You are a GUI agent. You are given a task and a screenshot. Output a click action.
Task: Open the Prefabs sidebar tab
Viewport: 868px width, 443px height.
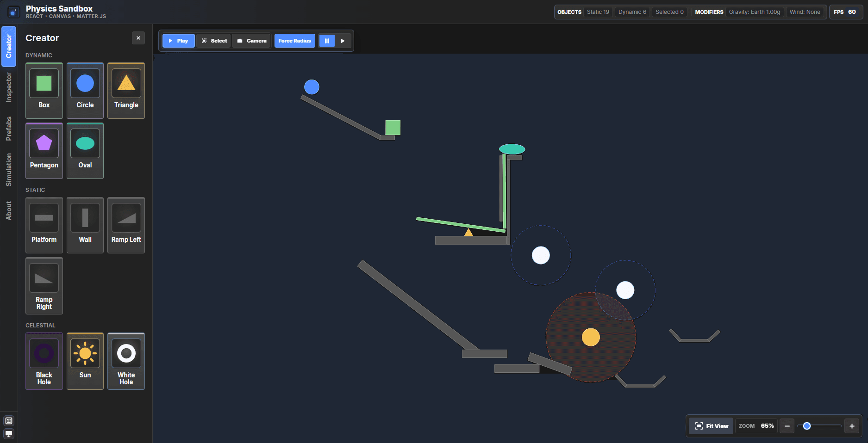pyautogui.click(x=9, y=129)
